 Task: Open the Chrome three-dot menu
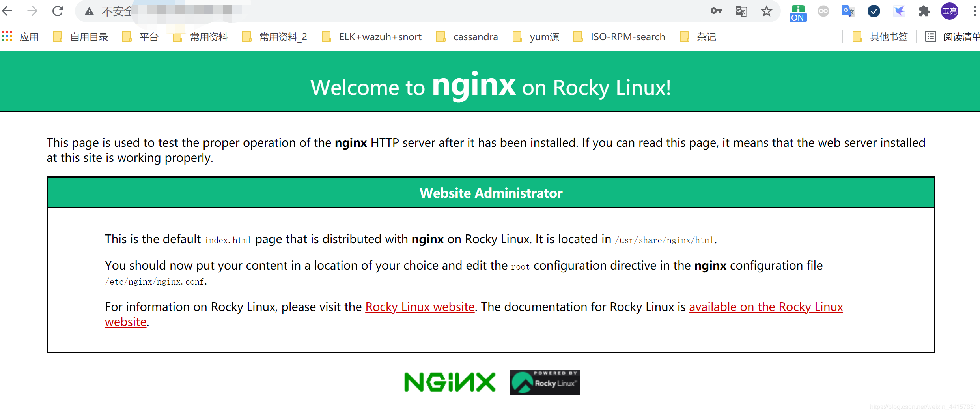tap(974, 11)
